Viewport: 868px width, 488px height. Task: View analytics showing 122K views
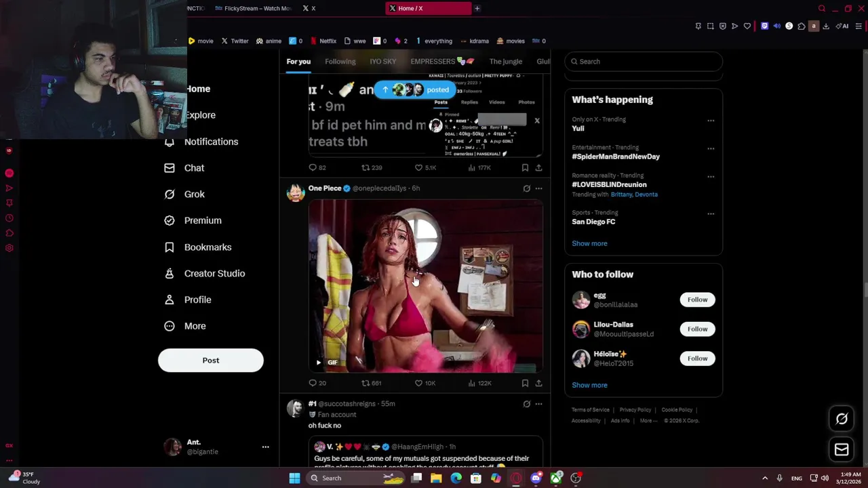(479, 384)
